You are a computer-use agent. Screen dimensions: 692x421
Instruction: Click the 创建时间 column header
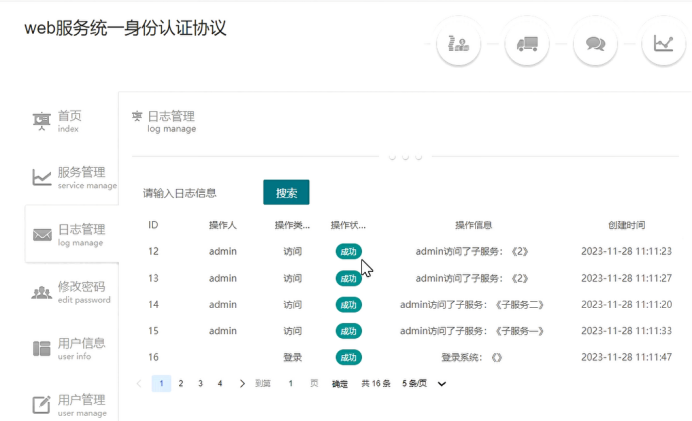point(627,225)
